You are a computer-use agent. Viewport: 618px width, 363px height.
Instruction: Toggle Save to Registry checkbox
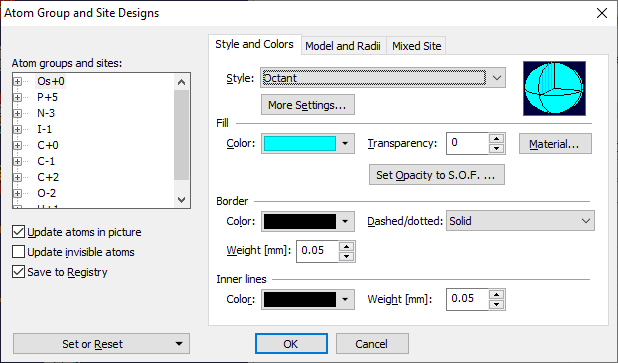pyautogui.click(x=19, y=272)
